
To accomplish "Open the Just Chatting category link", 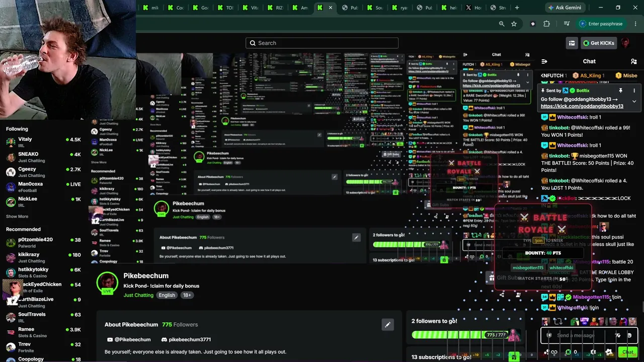I will pyautogui.click(x=138, y=295).
